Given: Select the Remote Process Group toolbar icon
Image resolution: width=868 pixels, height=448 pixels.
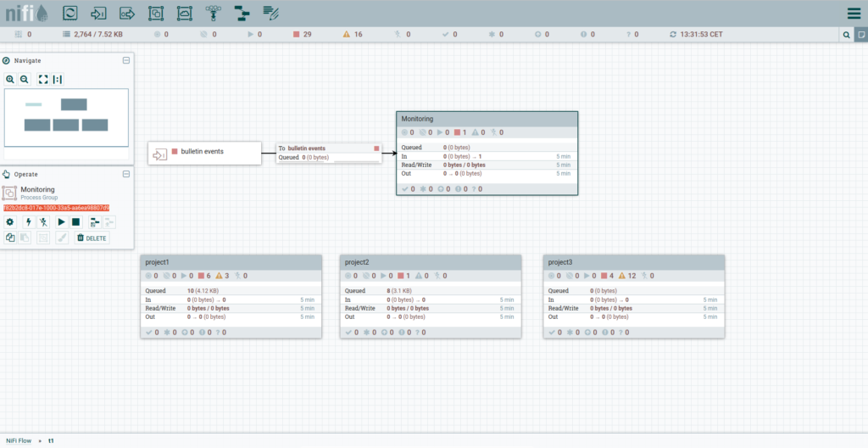Looking at the screenshot, I should click(x=185, y=13).
